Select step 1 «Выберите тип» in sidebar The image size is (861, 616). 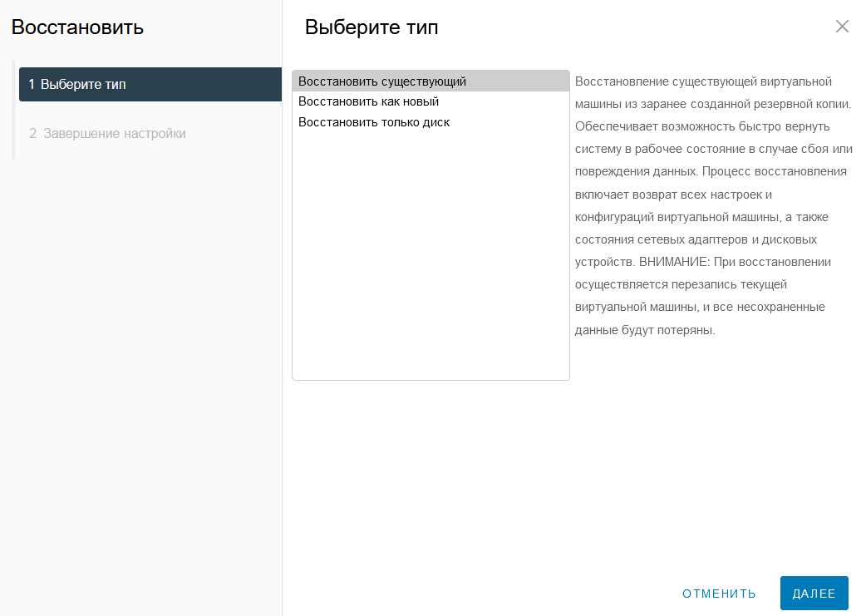[x=150, y=85]
